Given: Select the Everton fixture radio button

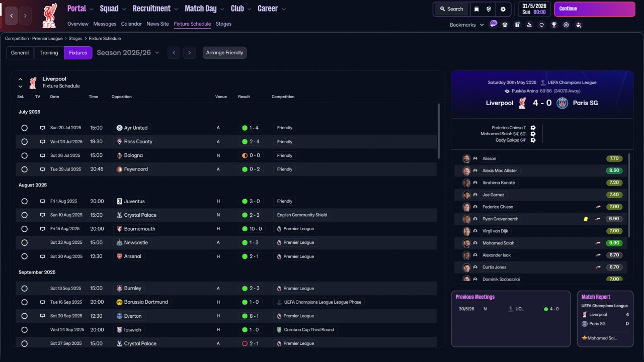Looking at the screenshot, I should coord(24,316).
